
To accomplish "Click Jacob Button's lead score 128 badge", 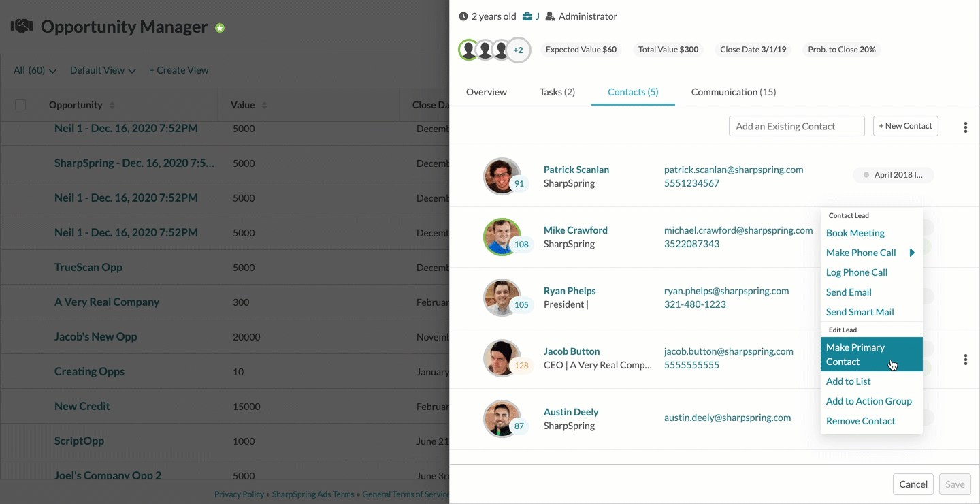I will (x=521, y=366).
